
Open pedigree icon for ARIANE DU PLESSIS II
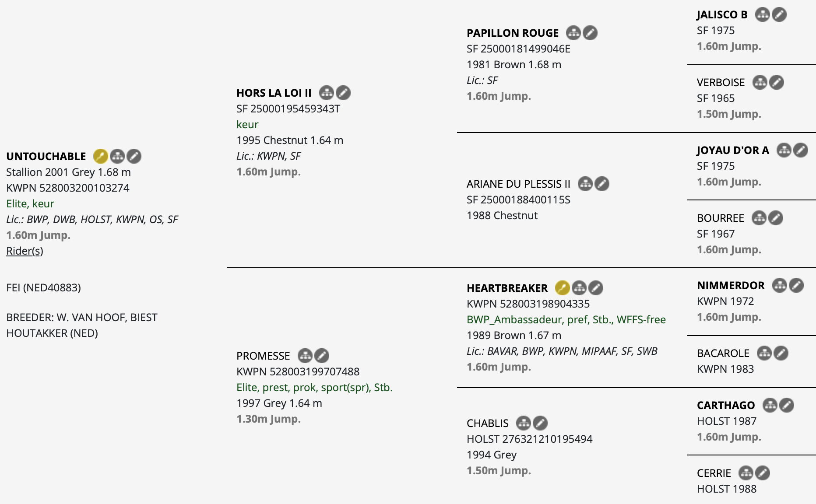pyautogui.click(x=585, y=184)
